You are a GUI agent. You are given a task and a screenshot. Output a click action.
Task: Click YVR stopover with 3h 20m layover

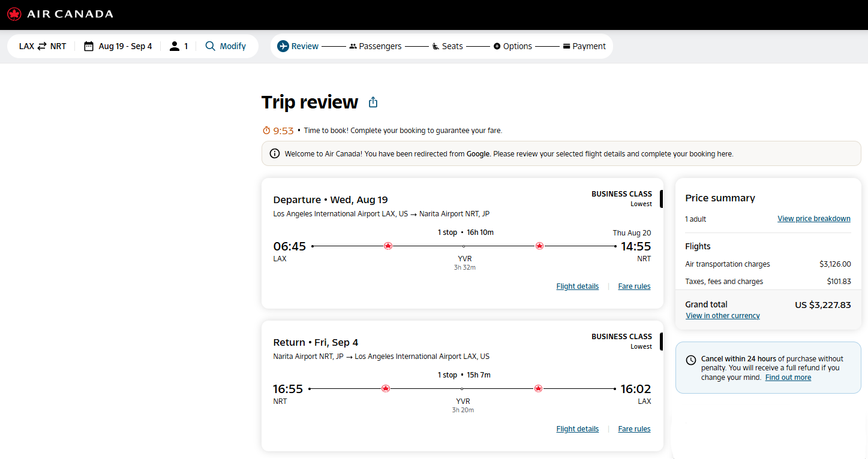point(463,405)
